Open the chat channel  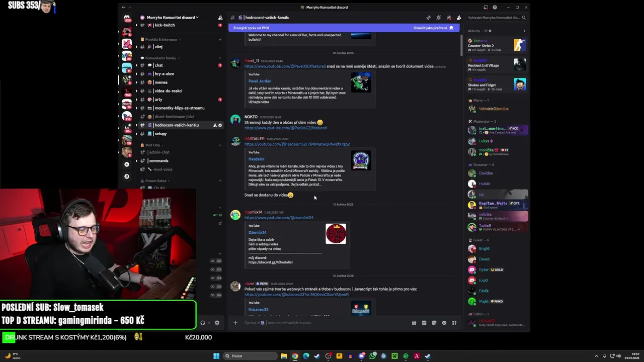179,65
